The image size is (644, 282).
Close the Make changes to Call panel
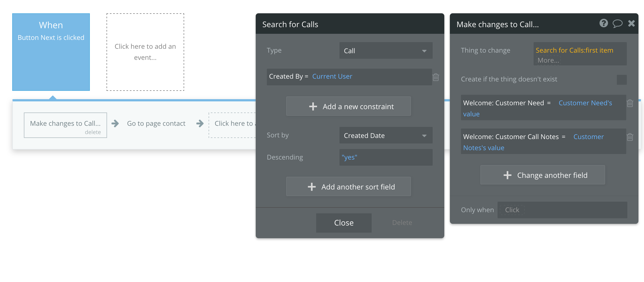(x=632, y=24)
